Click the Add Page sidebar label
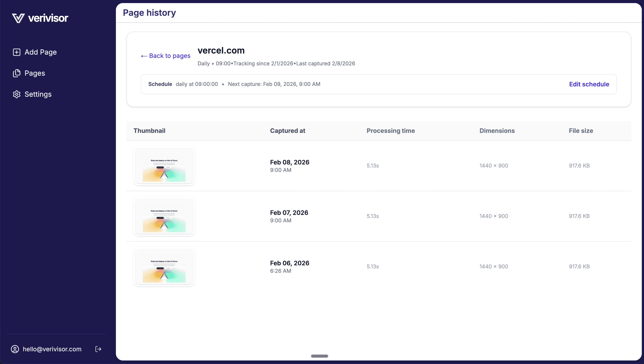Screen dimensions: 644x364 pos(40,52)
